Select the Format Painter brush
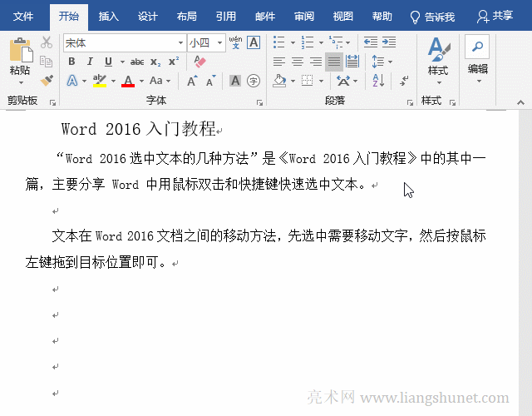The height and width of the screenshot is (416, 532). coord(47,81)
